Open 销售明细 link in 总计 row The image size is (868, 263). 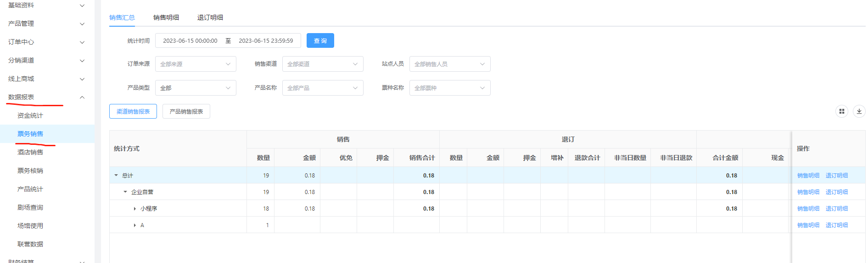coord(808,176)
